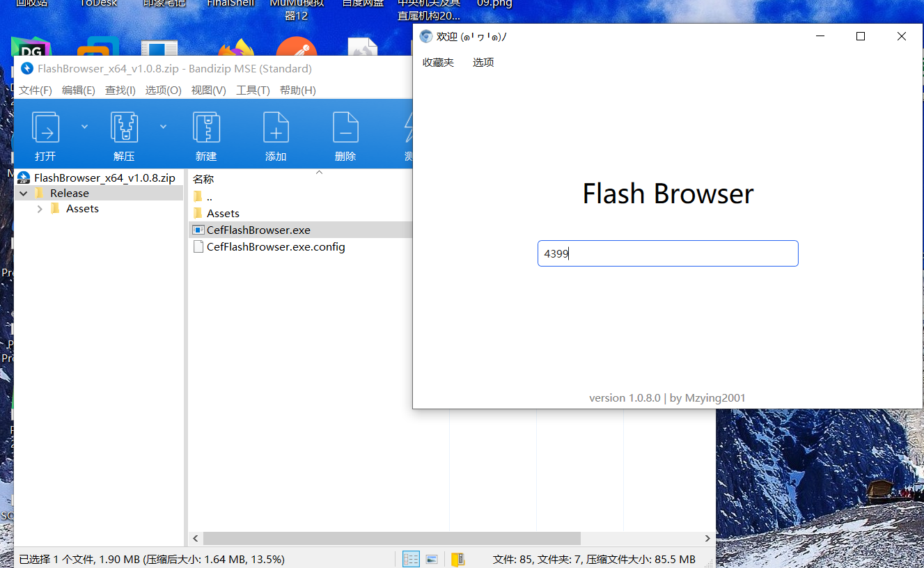
Task: Click the 文件: 85 archive summary status text
Action: [594, 559]
